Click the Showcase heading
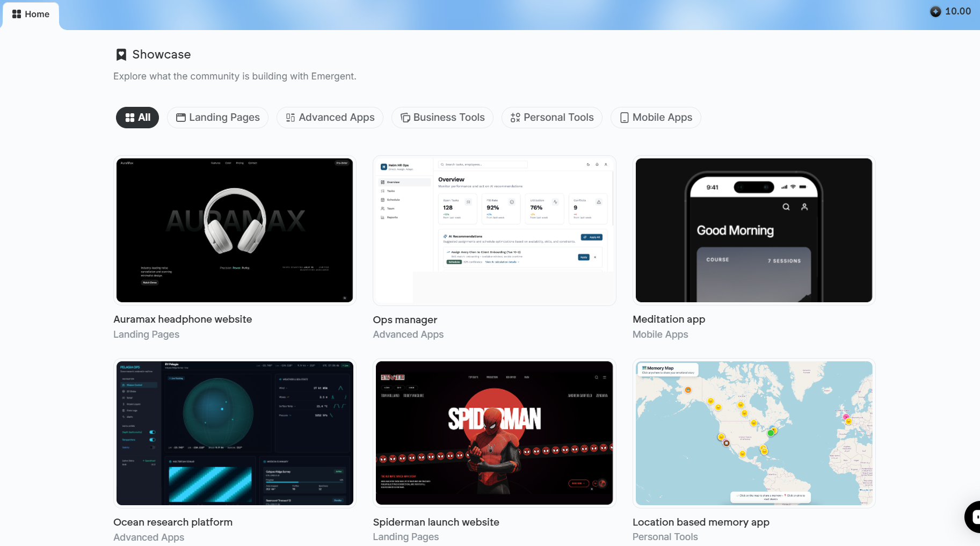Image resolution: width=980 pixels, height=546 pixels. tap(161, 55)
